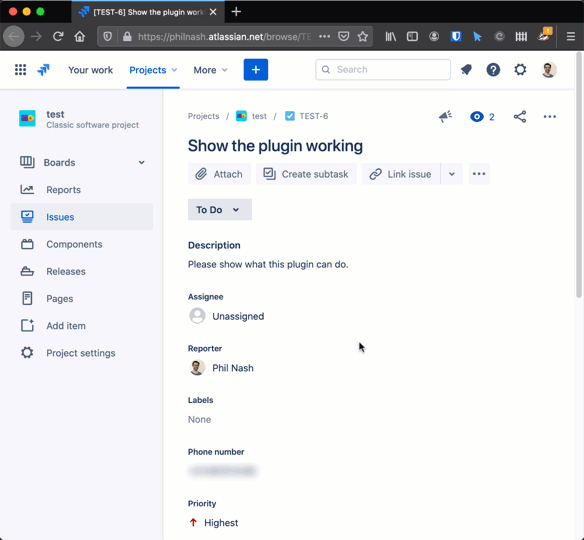The image size is (584, 540).
Task: Open the help question mark menu
Action: pyautogui.click(x=493, y=70)
